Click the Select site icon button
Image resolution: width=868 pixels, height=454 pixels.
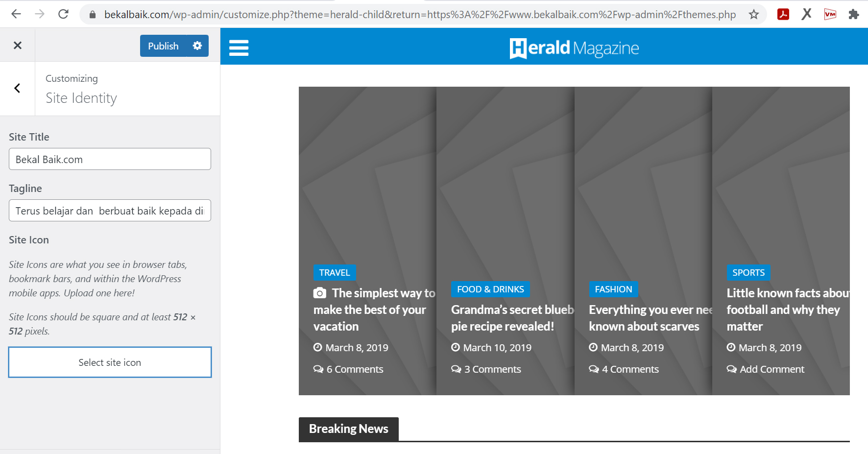coord(110,362)
